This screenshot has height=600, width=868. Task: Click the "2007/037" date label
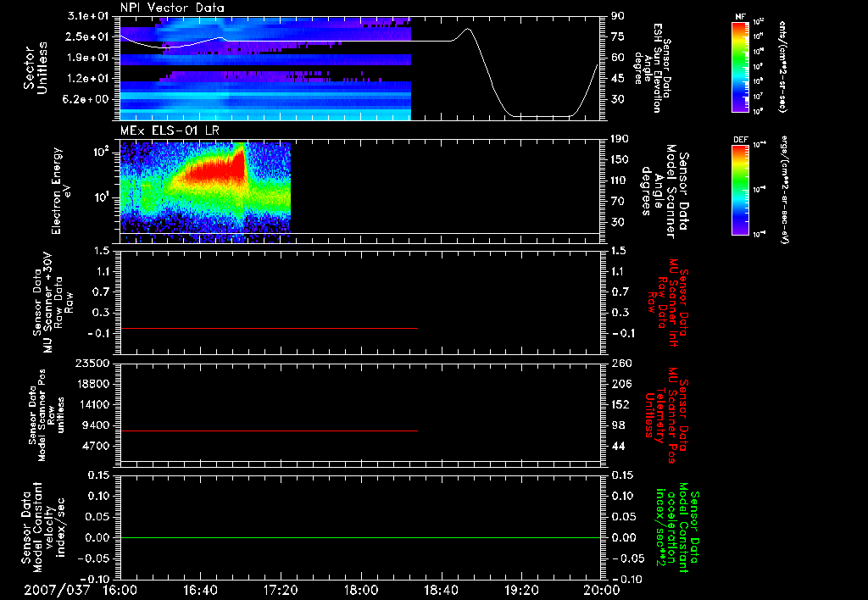[57, 590]
